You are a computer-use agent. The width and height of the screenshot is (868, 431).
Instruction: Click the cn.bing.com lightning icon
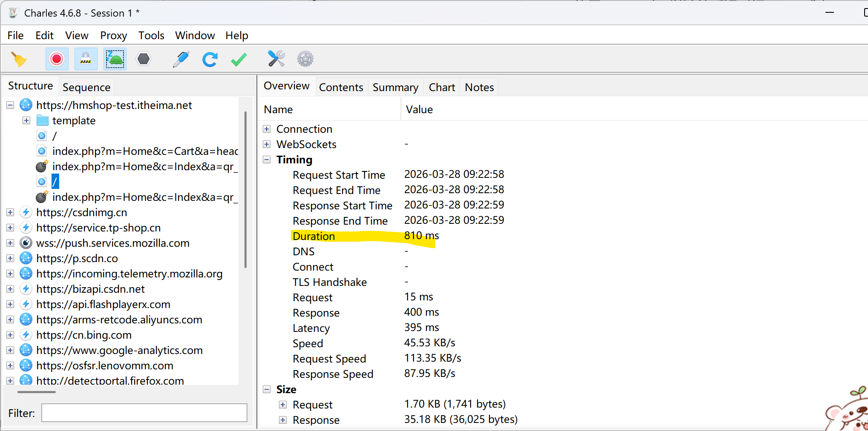[x=26, y=334]
